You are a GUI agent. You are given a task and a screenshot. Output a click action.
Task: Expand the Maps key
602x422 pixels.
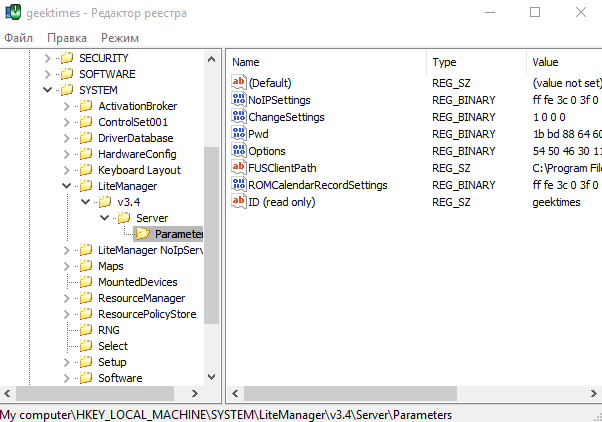click(x=66, y=266)
